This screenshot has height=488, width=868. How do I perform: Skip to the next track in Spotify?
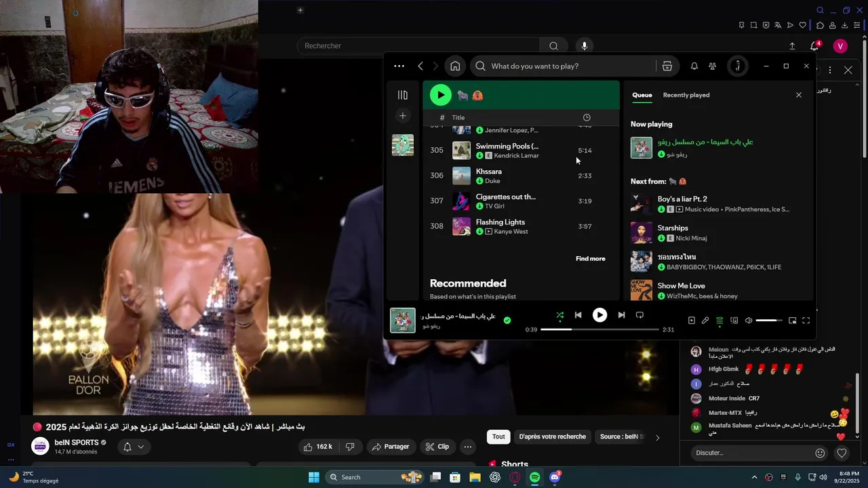point(621,315)
